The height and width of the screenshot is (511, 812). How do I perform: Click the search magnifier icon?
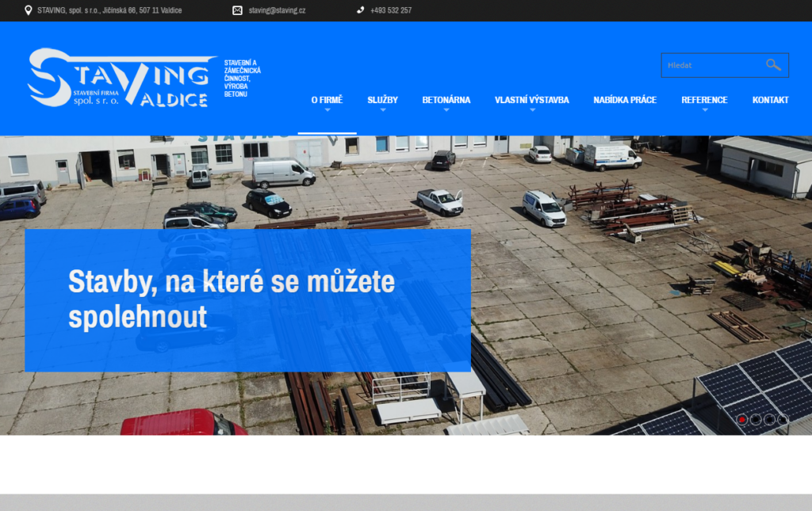(x=773, y=65)
